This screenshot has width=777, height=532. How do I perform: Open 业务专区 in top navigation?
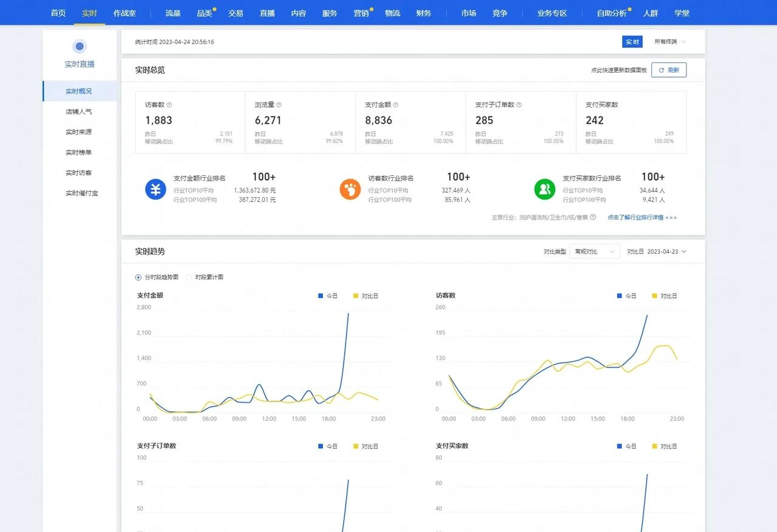point(552,13)
